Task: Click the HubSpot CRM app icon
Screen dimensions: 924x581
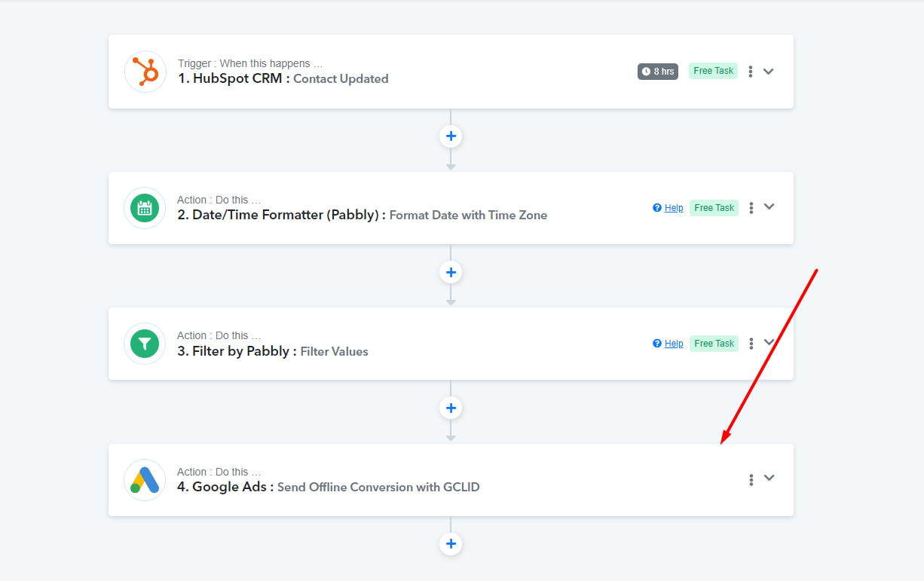Action: click(x=145, y=72)
